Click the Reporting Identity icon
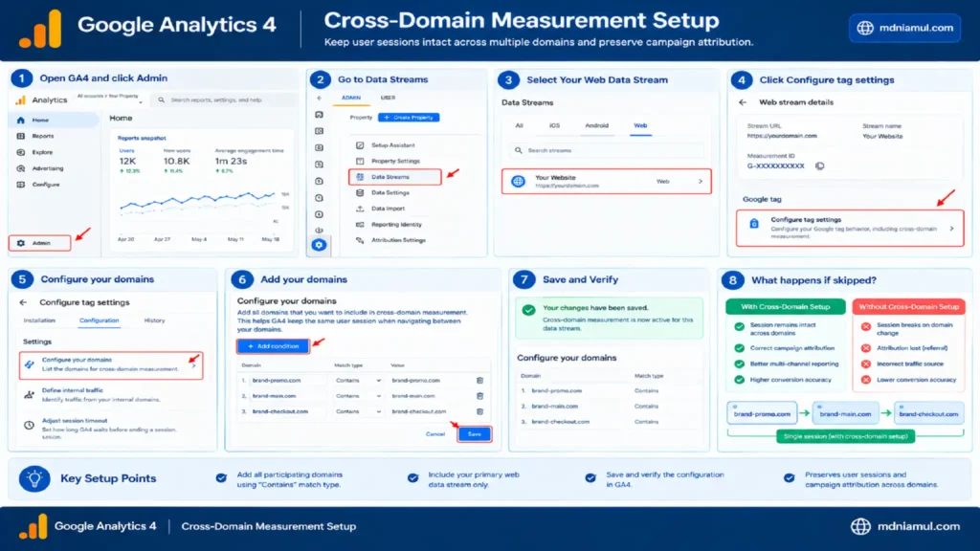980x551 pixels. tap(360, 224)
